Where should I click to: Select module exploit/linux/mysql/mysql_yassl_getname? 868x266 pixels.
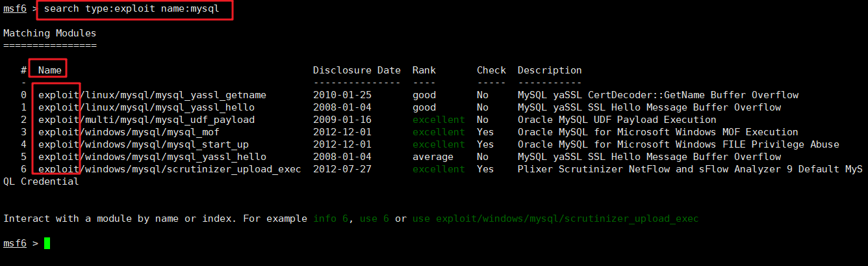pos(152,95)
